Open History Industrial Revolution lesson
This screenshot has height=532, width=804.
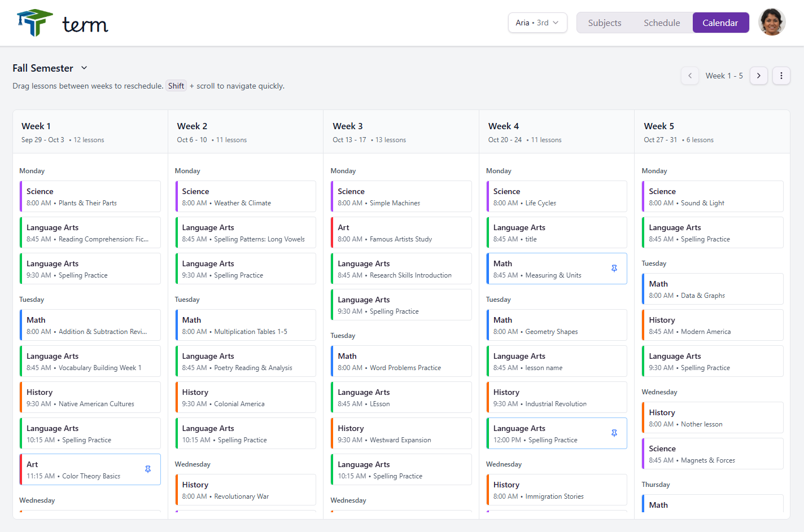click(556, 397)
